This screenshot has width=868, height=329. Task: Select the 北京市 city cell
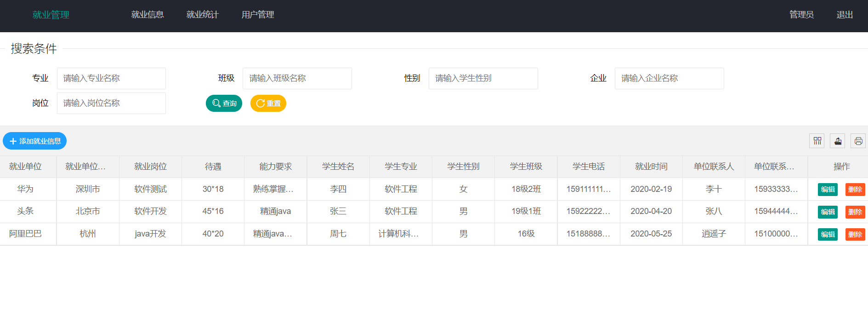(88, 211)
